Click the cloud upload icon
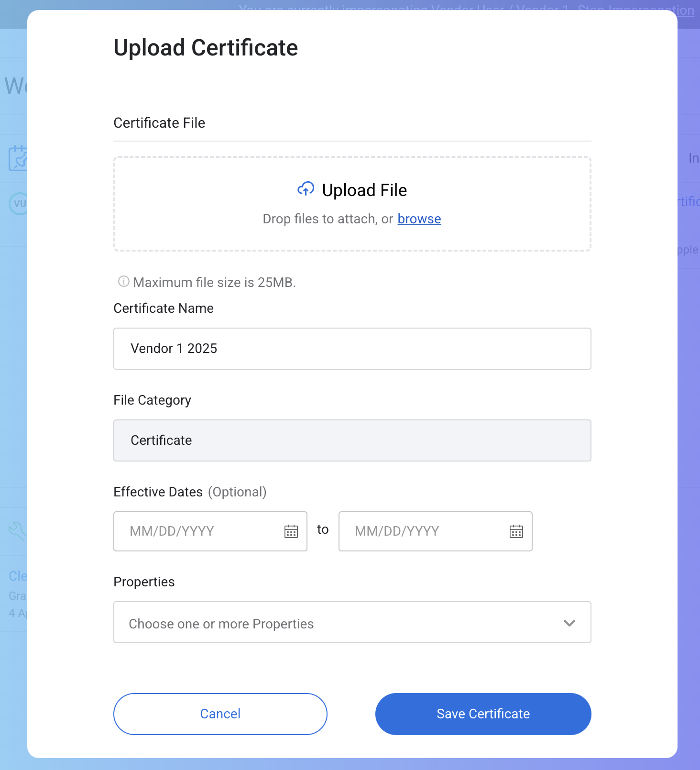This screenshot has height=770, width=700. pos(306,189)
